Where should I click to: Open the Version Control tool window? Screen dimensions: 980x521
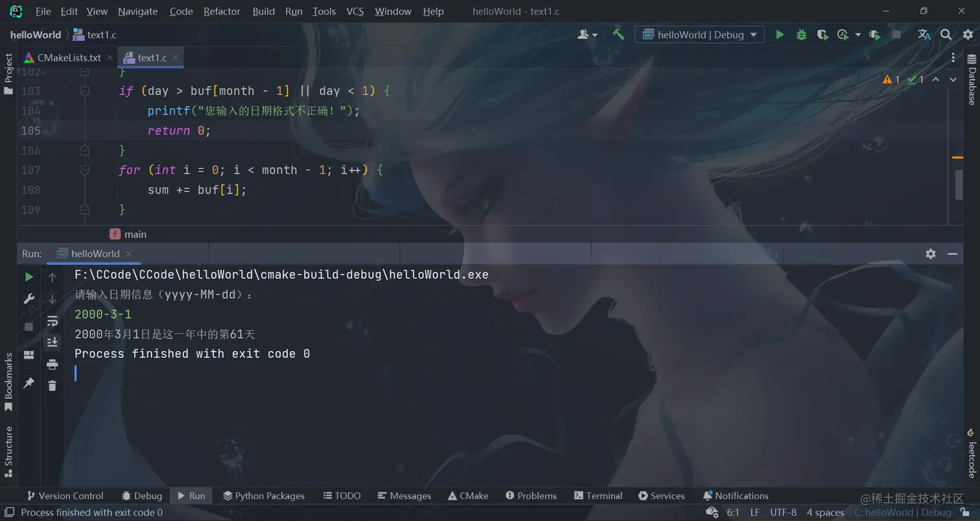pyautogui.click(x=65, y=496)
